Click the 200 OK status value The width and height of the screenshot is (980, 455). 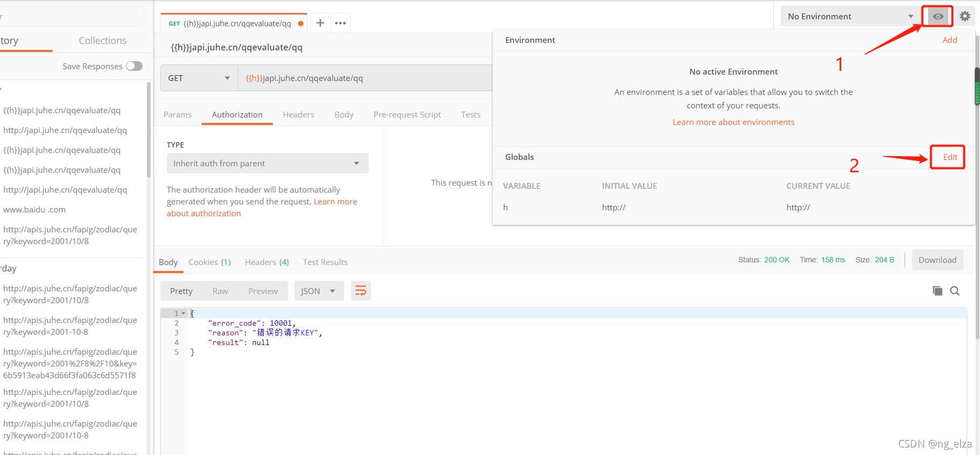click(777, 260)
